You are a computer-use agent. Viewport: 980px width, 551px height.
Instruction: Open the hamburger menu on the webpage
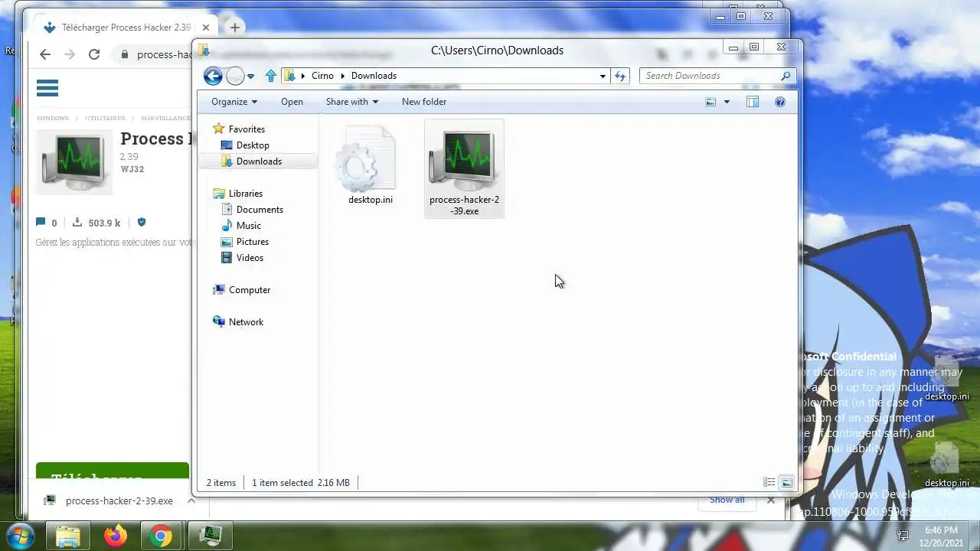click(47, 88)
